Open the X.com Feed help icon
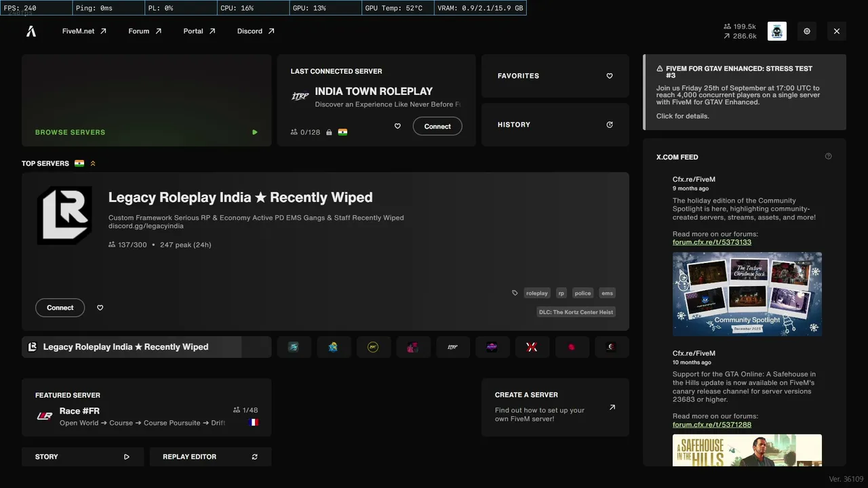 [x=828, y=157]
